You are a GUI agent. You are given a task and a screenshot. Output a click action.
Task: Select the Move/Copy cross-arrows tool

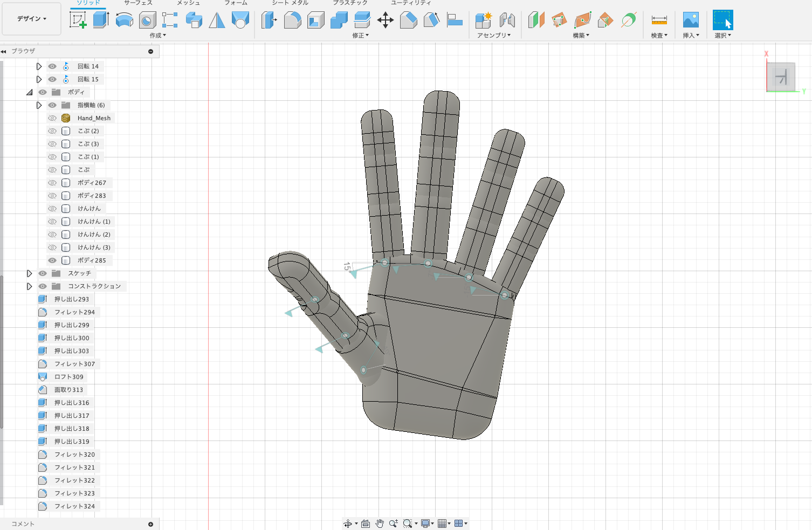pos(385,20)
